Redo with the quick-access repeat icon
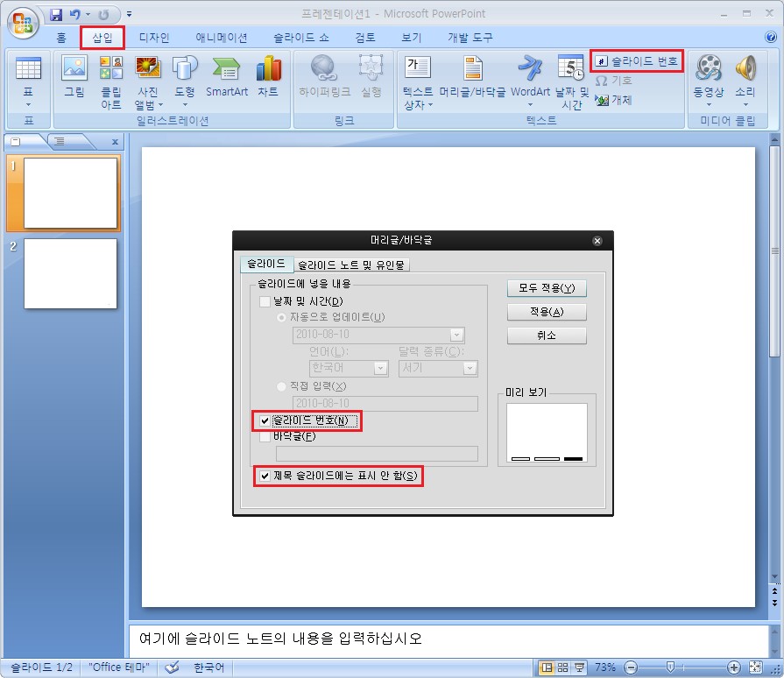The width and height of the screenshot is (784, 678). (103, 15)
